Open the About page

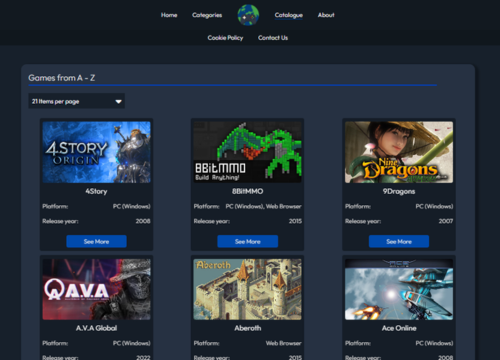(326, 15)
